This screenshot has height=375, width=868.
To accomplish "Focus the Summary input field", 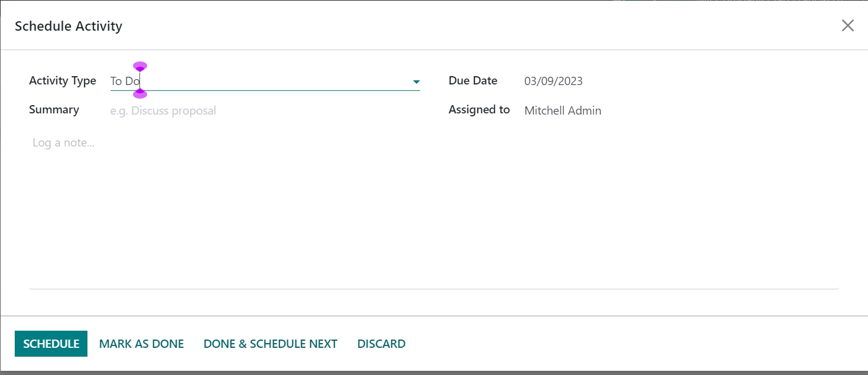I will pos(260,110).
